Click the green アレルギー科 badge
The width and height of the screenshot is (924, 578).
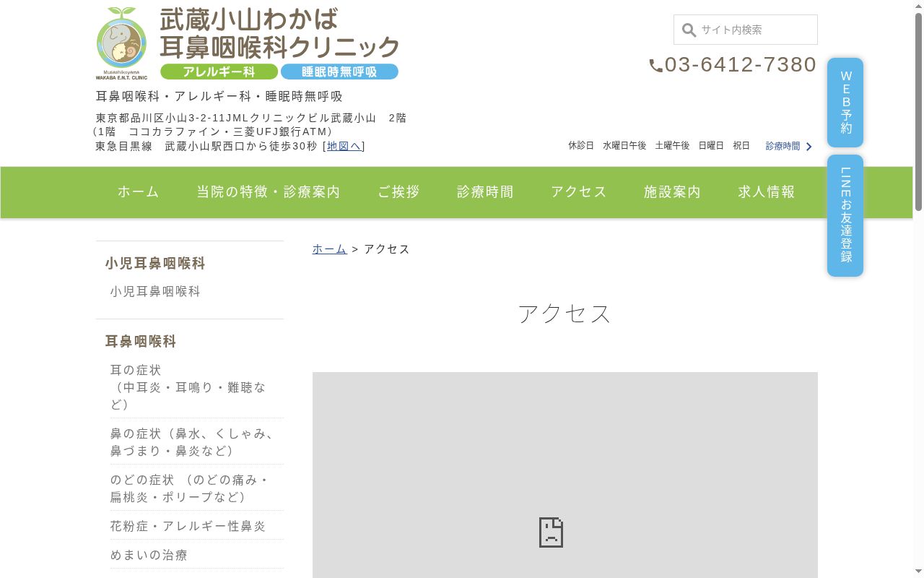tap(219, 72)
